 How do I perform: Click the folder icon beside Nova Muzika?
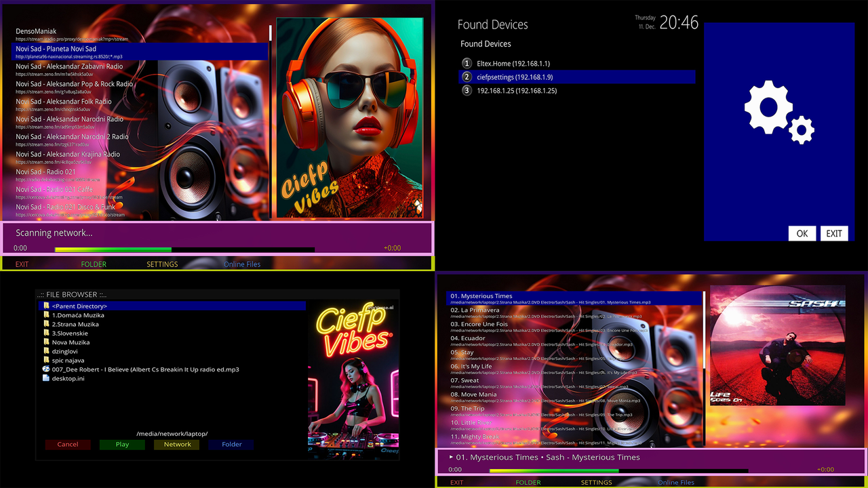(x=47, y=342)
